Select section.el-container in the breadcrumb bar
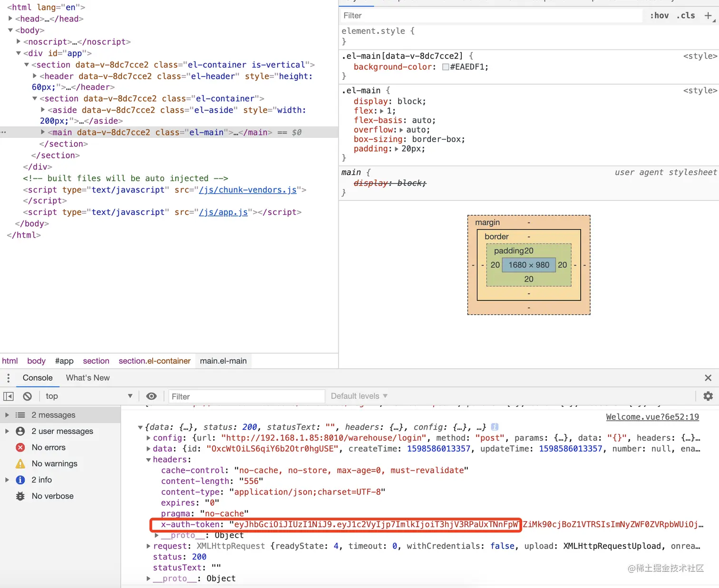 pyautogui.click(x=155, y=361)
